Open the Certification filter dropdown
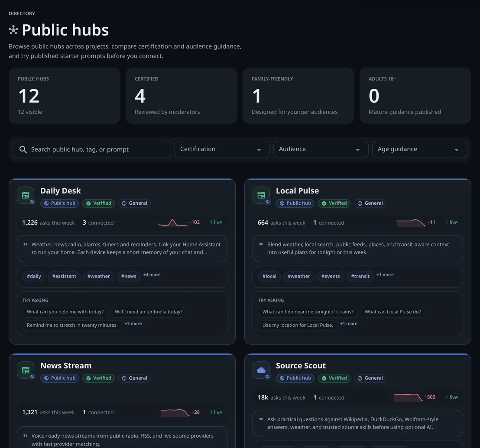The image size is (480, 448). pos(222,149)
